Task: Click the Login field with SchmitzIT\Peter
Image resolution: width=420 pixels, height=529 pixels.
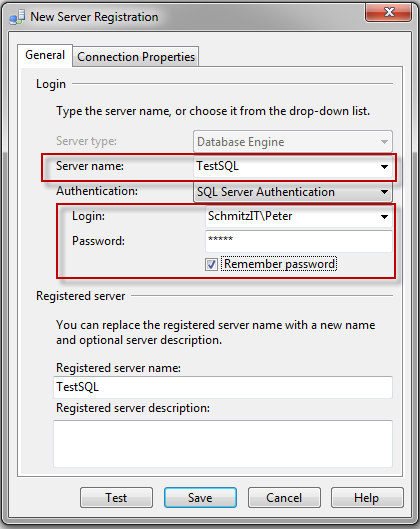Action: [x=299, y=216]
